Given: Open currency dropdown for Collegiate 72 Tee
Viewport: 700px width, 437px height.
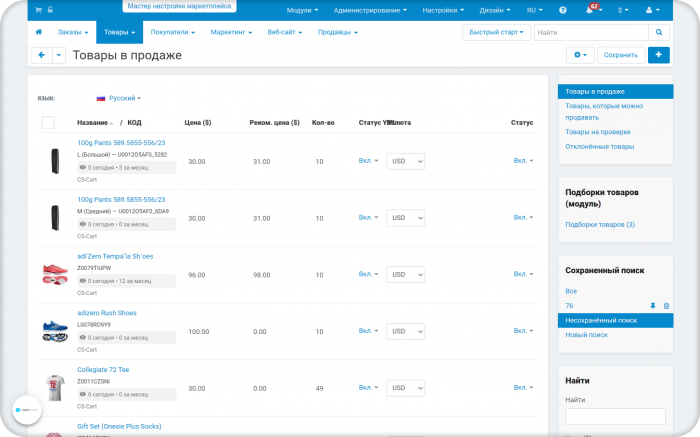Looking at the screenshot, I should point(406,388).
